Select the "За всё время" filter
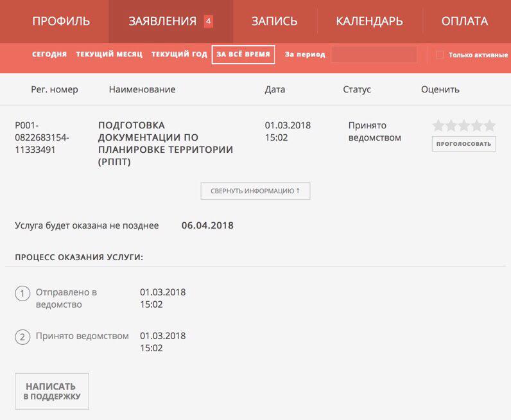 243,55
